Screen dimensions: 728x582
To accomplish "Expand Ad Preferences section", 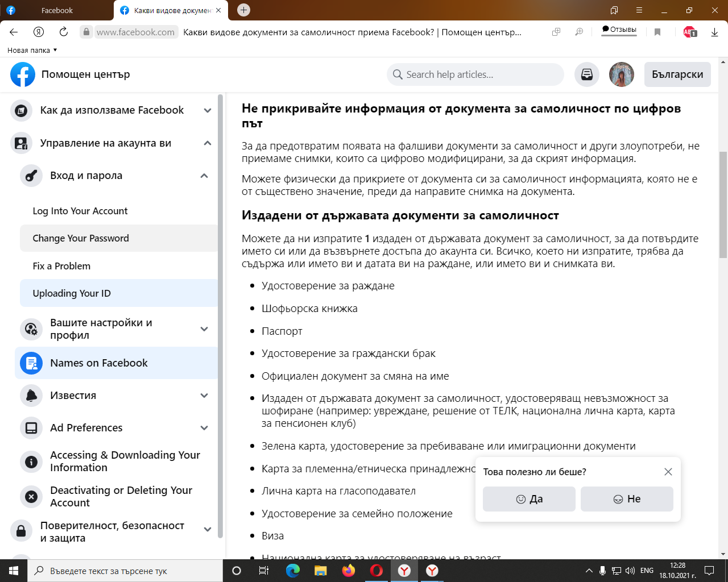I will tap(204, 428).
